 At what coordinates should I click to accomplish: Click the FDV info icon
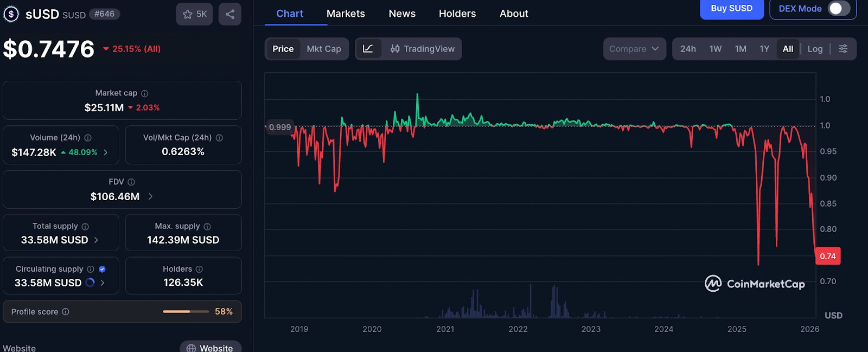(131, 182)
